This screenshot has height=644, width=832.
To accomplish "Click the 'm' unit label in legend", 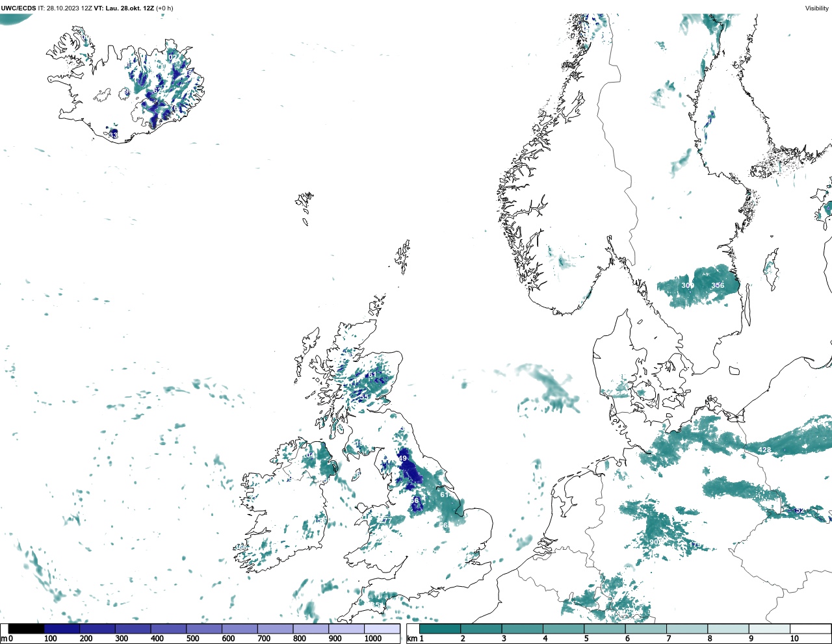I will pyautogui.click(x=4, y=639).
